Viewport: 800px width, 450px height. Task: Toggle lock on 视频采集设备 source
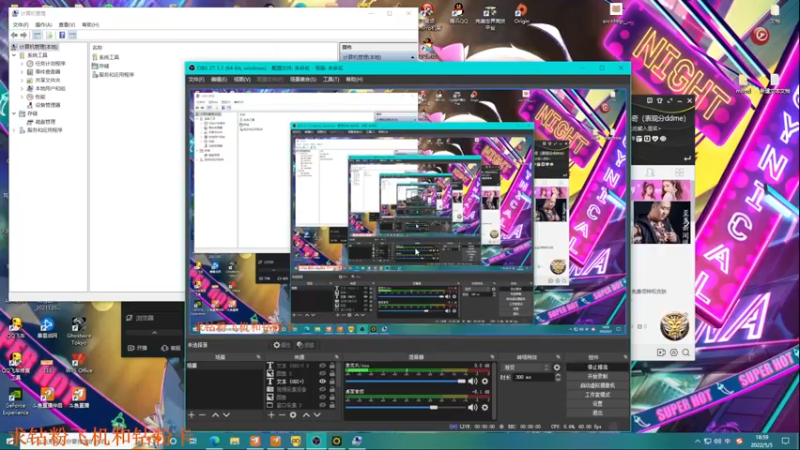332,389
